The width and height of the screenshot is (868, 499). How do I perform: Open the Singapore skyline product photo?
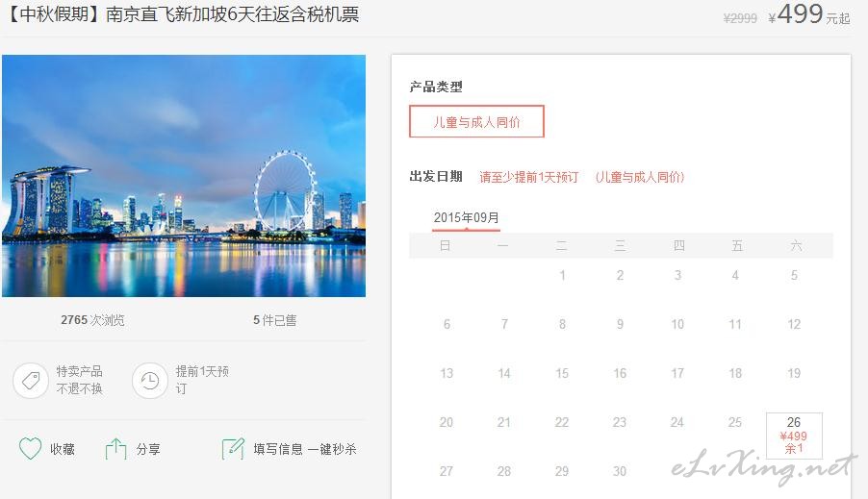tap(184, 175)
